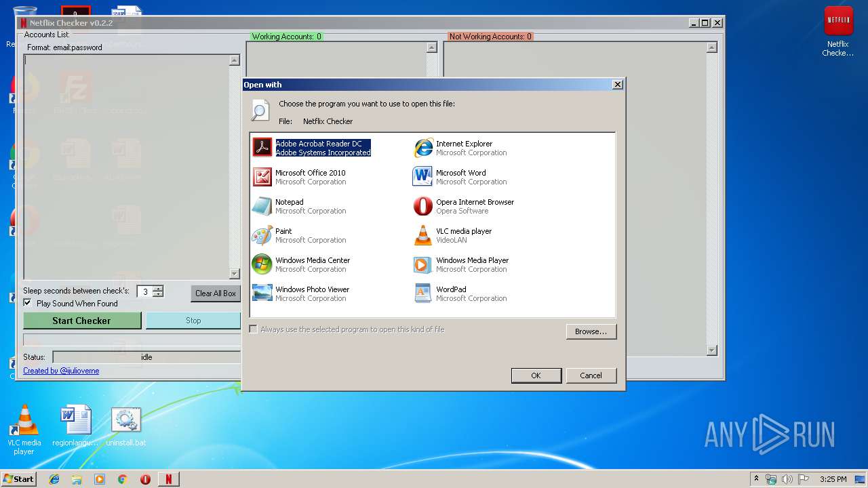Select the Notepad program icon
Image resolution: width=868 pixels, height=488 pixels.
[x=262, y=206]
